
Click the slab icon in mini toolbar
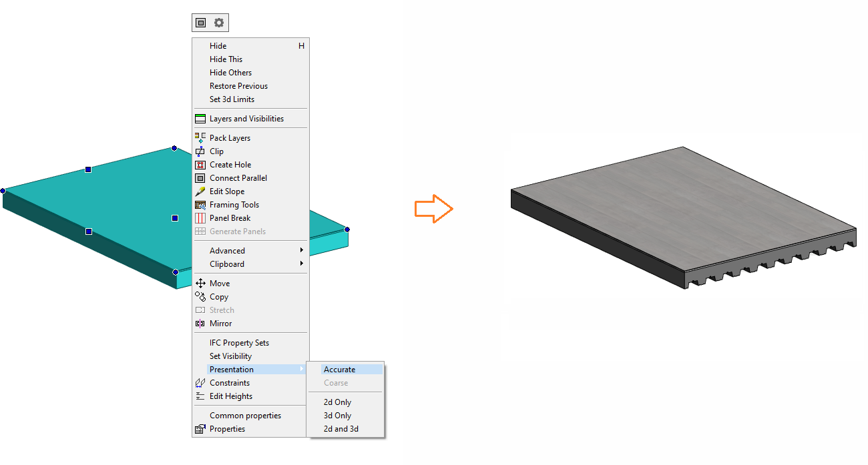(x=201, y=23)
